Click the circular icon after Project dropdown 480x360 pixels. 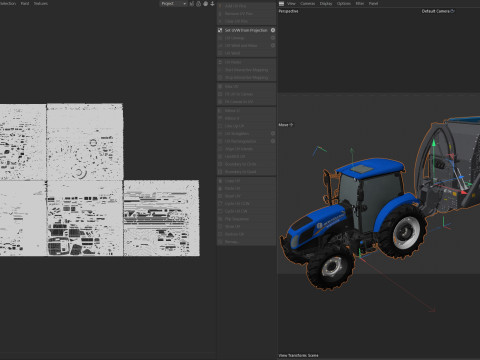point(199,4)
